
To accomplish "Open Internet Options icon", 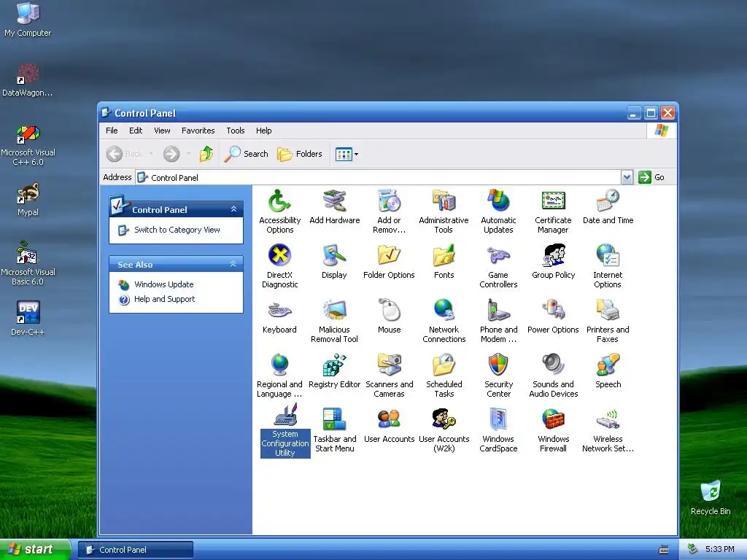I will (608, 266).
